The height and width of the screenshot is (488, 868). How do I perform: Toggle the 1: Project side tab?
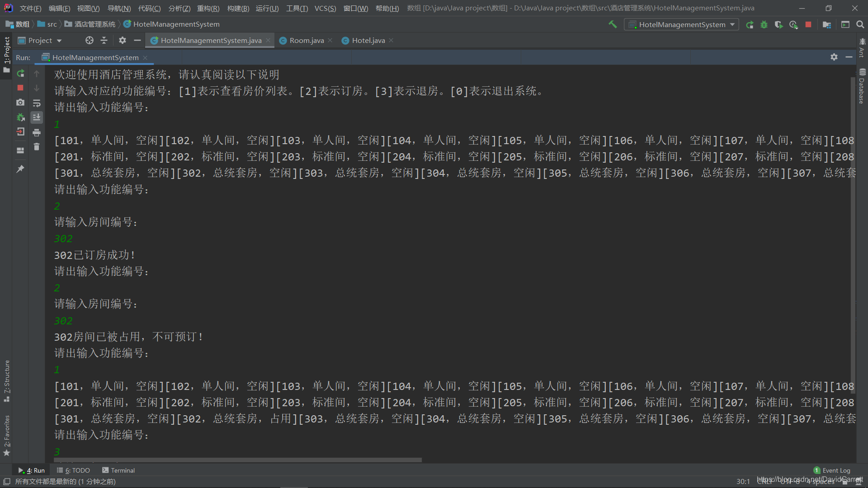[x=6, y=55]
